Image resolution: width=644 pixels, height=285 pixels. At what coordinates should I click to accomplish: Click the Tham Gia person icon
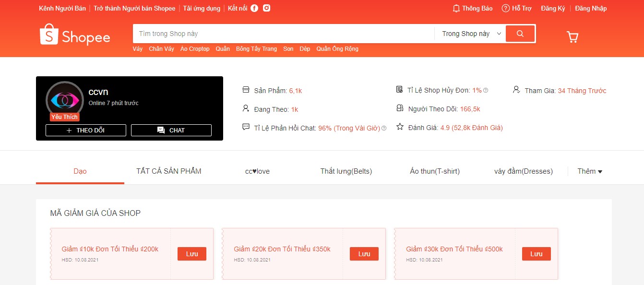[x=516, y=90]
